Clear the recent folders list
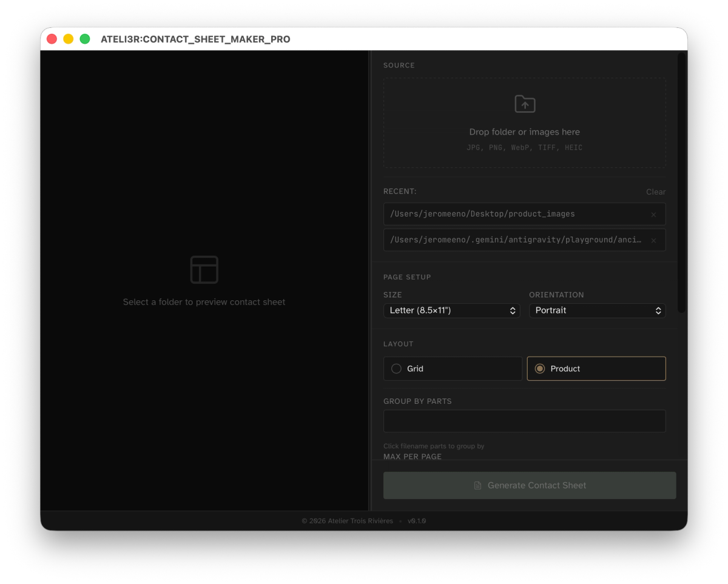728x584 pixels. (656, 192)
